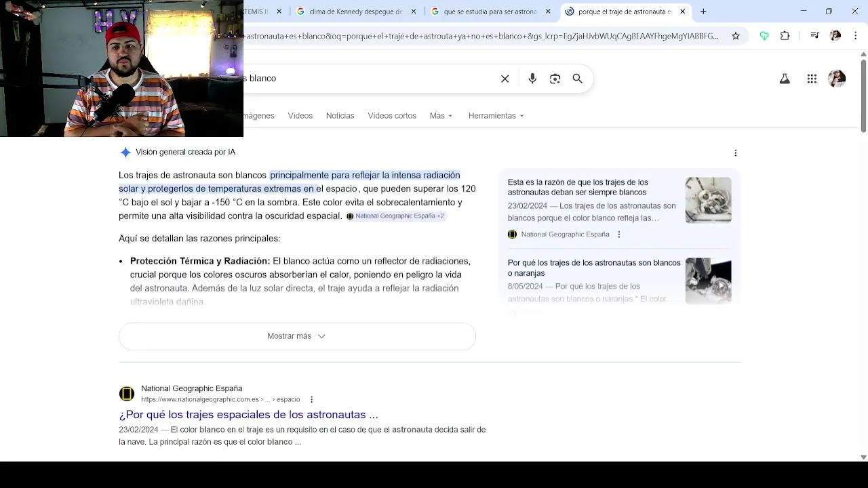Open options for first National Geographic source card
This screenshot has height=488, width=868.
point(618,235)
